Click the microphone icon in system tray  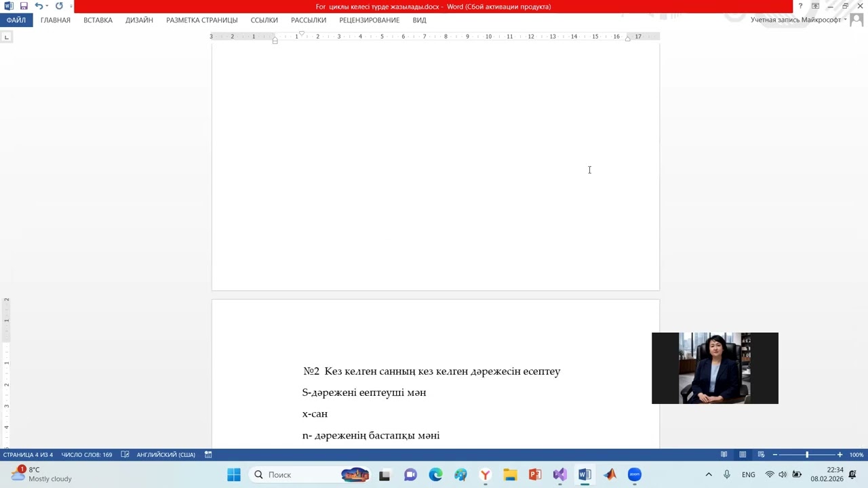click(x=727, y=474)
